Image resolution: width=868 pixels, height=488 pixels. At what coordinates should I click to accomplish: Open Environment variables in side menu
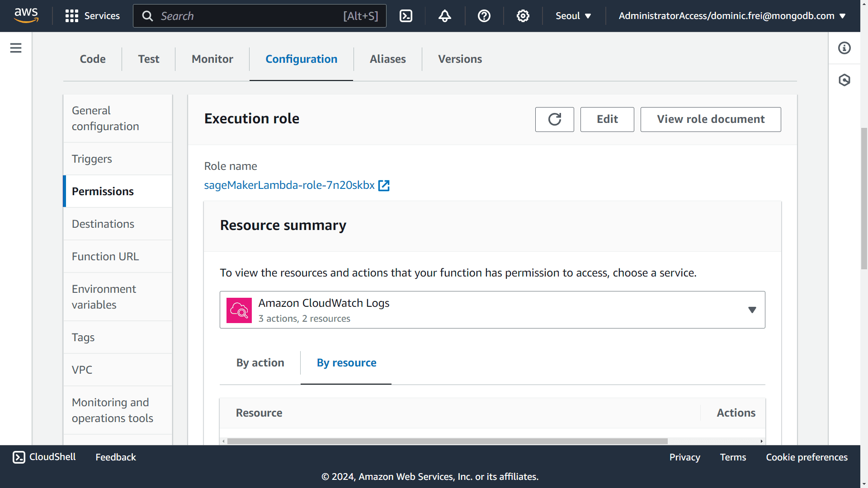point(118,297)
